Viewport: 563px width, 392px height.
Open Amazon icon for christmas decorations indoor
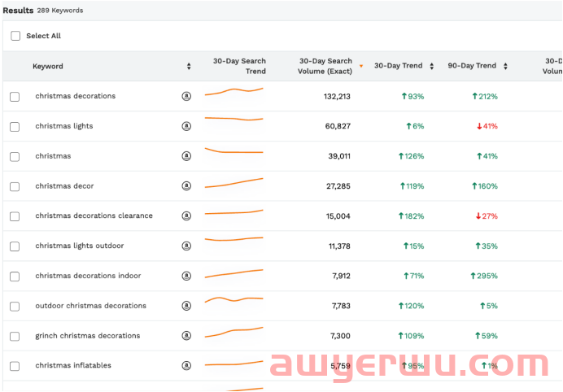[186, 276]
